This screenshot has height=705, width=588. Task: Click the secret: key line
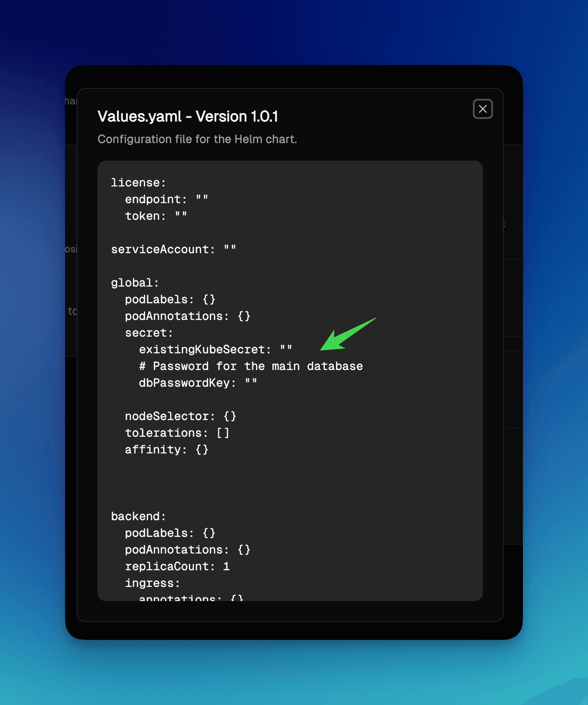[149, 333]
